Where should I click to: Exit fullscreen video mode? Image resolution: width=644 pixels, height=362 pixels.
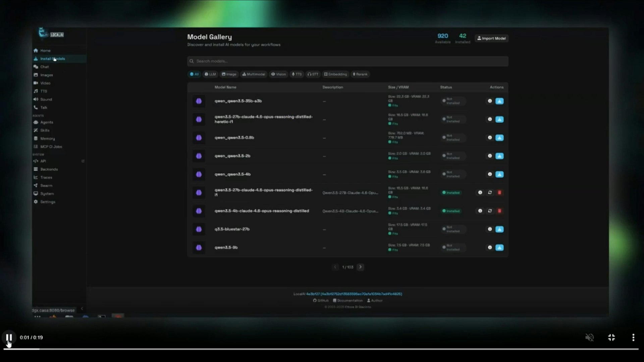coord(611,338)
